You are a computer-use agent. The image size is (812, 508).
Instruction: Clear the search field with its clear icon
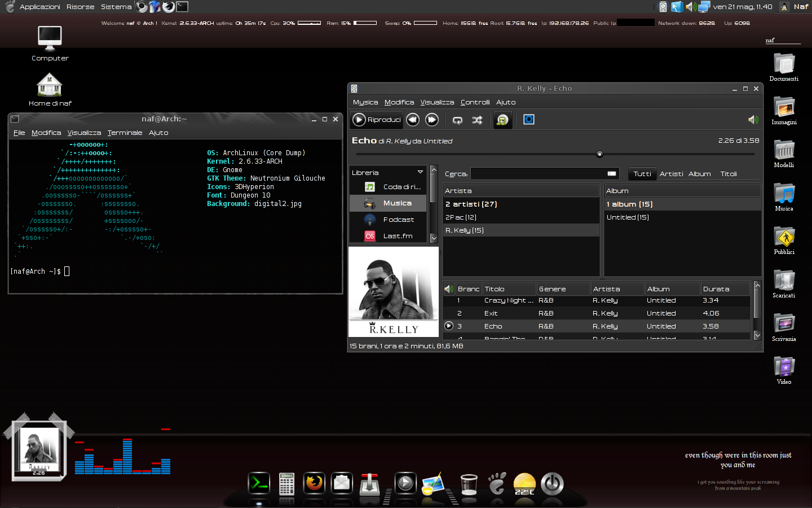612,174
